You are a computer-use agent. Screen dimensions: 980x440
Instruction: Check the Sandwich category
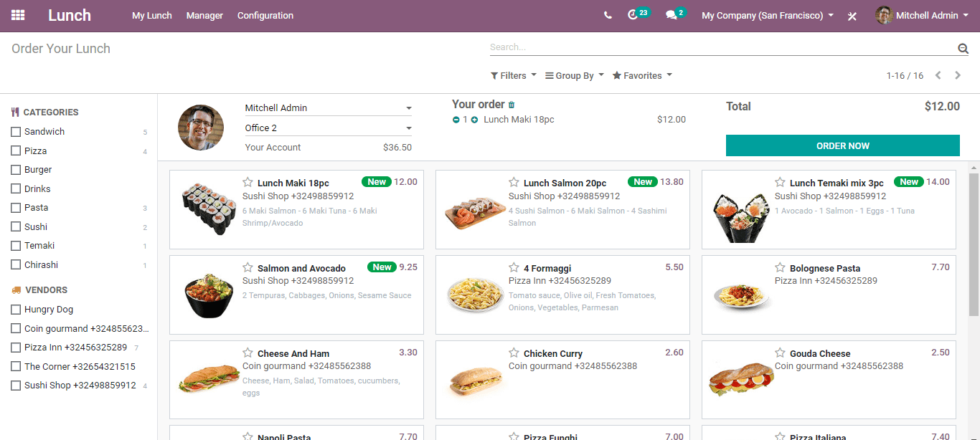click(x=16, y=132)
